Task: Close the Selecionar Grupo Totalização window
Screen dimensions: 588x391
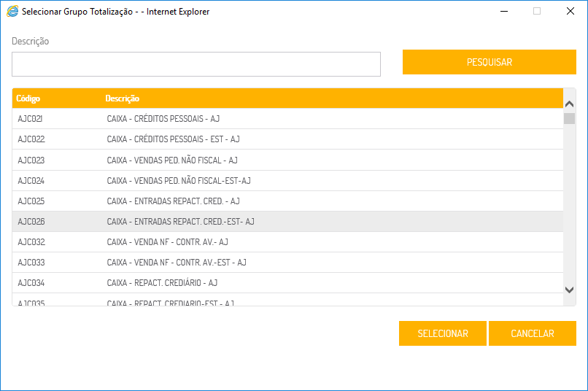Action: pyautogui.click(x=570, y=12)
